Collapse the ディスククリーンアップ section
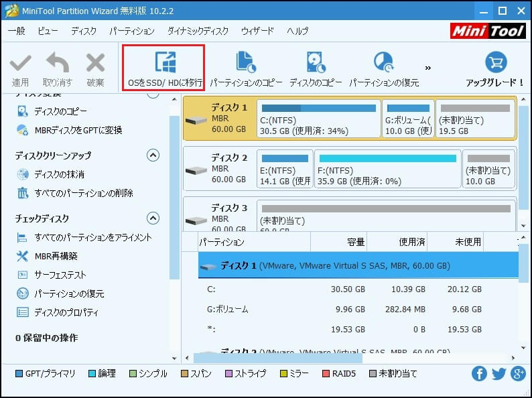 click(x=153, y=155)
